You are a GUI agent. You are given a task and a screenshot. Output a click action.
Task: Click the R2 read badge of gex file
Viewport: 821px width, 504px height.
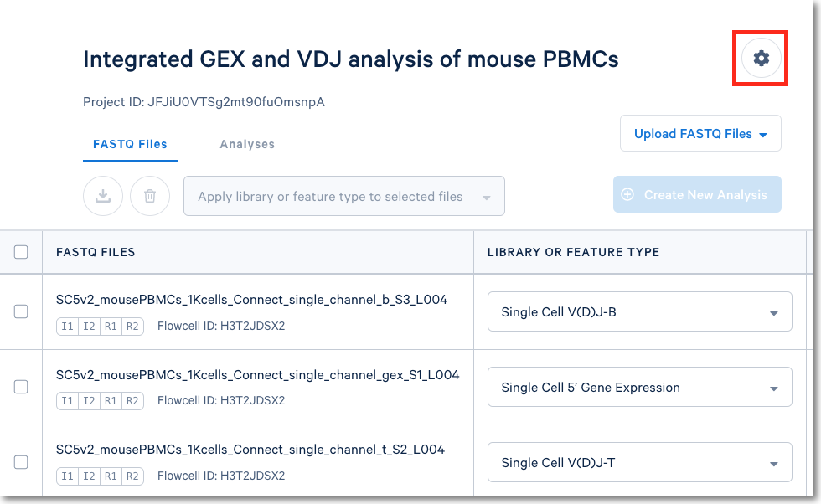[x=132, y=401]
